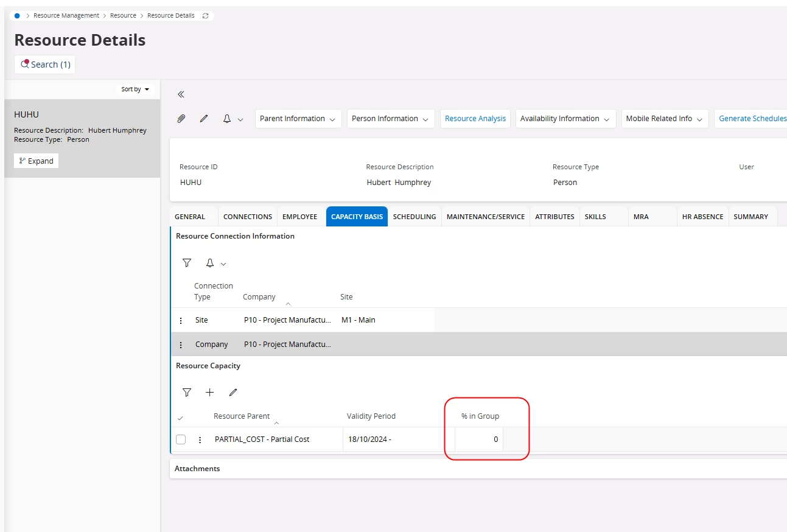
Task: Open row menu for PARTIAL_COST row
Action: click(200, 439)
